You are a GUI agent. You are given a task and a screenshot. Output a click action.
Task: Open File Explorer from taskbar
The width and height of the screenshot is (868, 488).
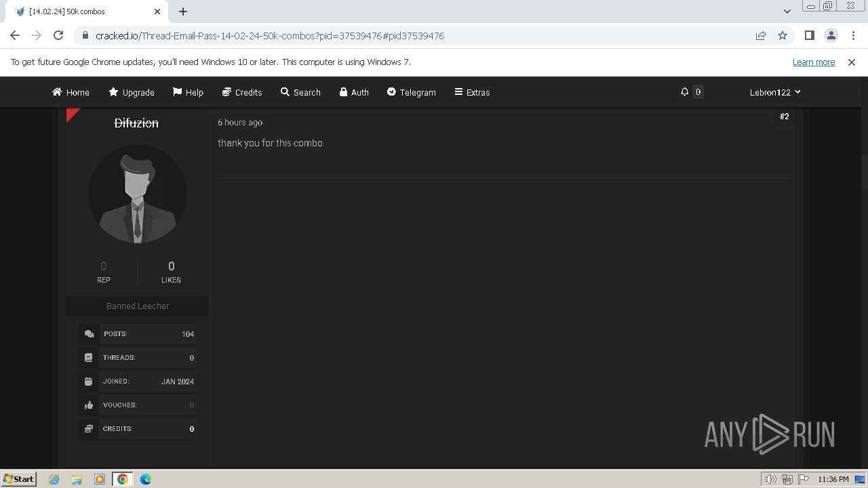(77, 479)
